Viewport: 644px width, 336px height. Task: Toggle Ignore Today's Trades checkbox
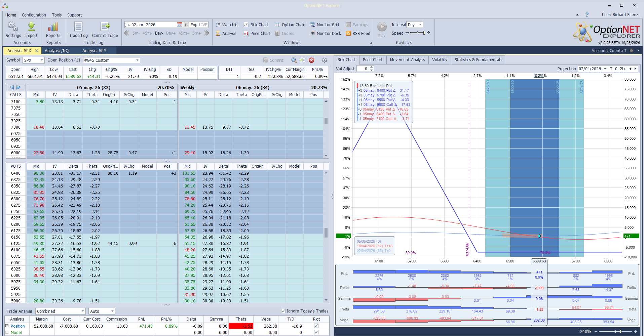click(283, 311)
